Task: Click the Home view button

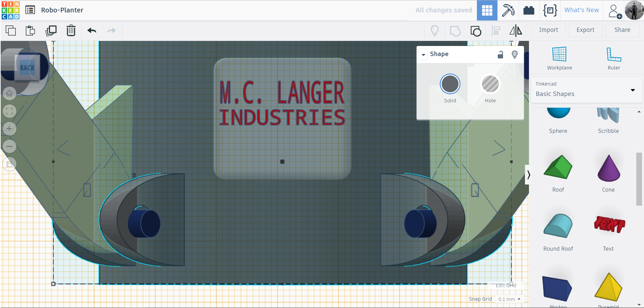Action: coord(9,94)
